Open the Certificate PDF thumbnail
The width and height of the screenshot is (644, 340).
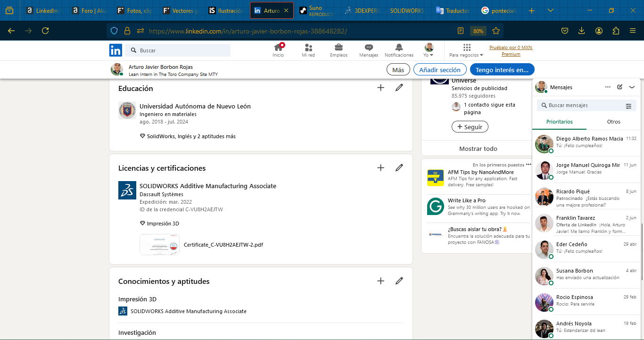click(x=159, y=245)
